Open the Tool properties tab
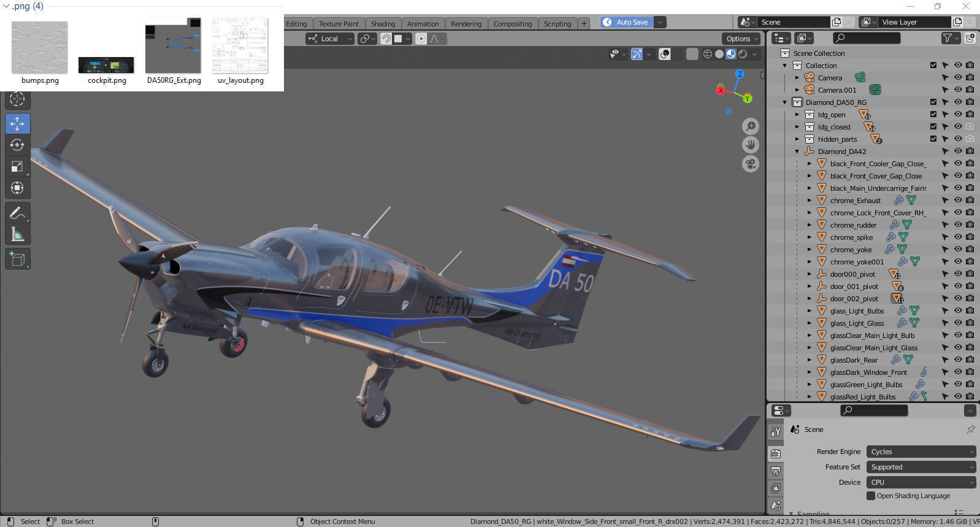This screenshot has width=980, height=527. [776, 432]
